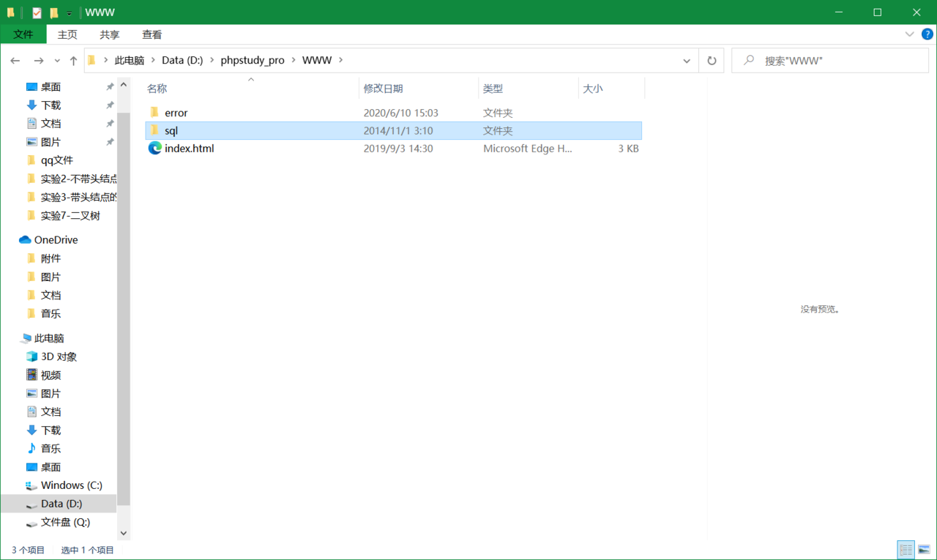The width and height of the screenshot is (937, 560).
Task: Expand the ribbon chevron near help
Action: coord(909,34)
